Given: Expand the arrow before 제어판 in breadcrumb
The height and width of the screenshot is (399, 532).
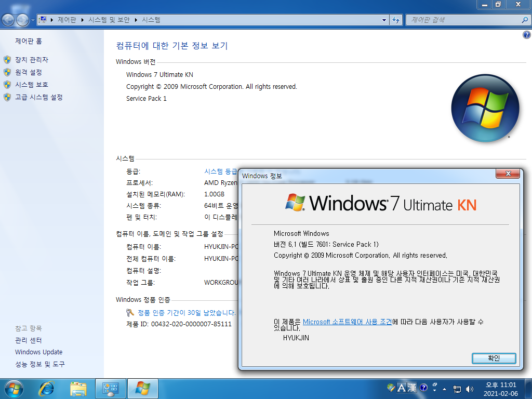Looking at the screenshot, I should (52, 20).
